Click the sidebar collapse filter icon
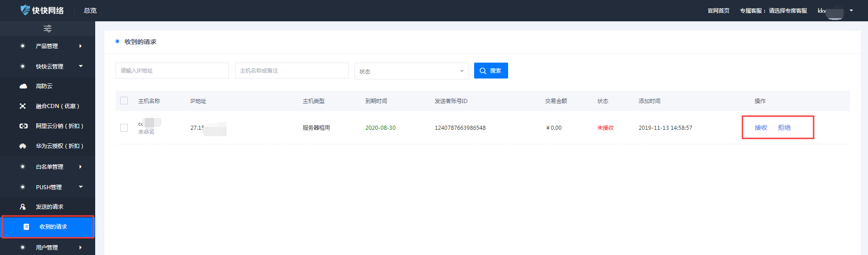This screenshot has width=868, height=255. pyautogui.click(x=48, y=29)
